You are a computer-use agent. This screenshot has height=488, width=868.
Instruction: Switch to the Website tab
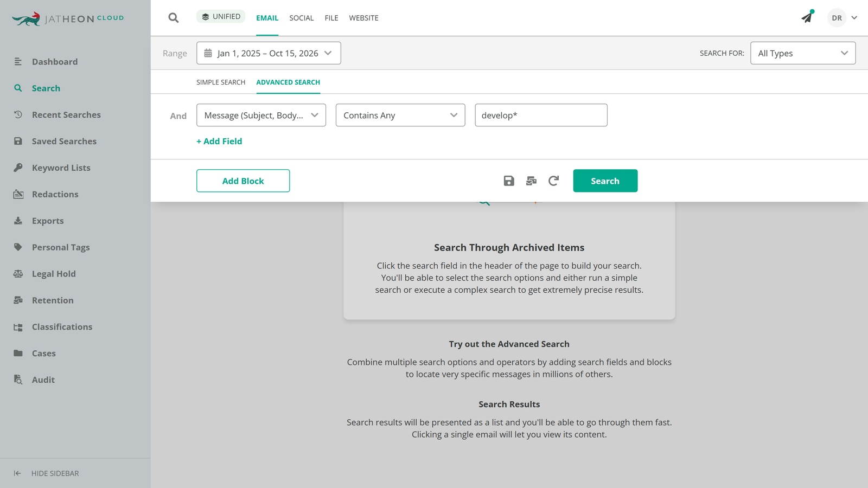click(364, 18)
